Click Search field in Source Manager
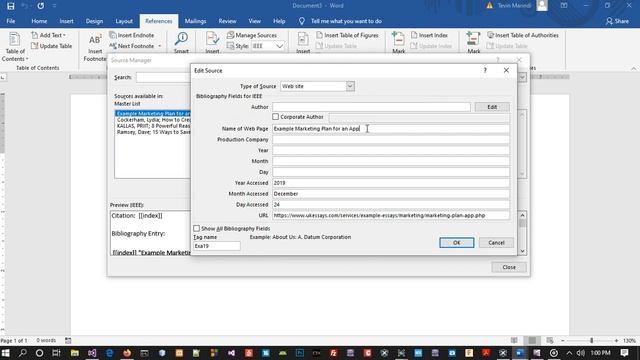This screenshot has height=360, width=640. click(x=163, y=78)
